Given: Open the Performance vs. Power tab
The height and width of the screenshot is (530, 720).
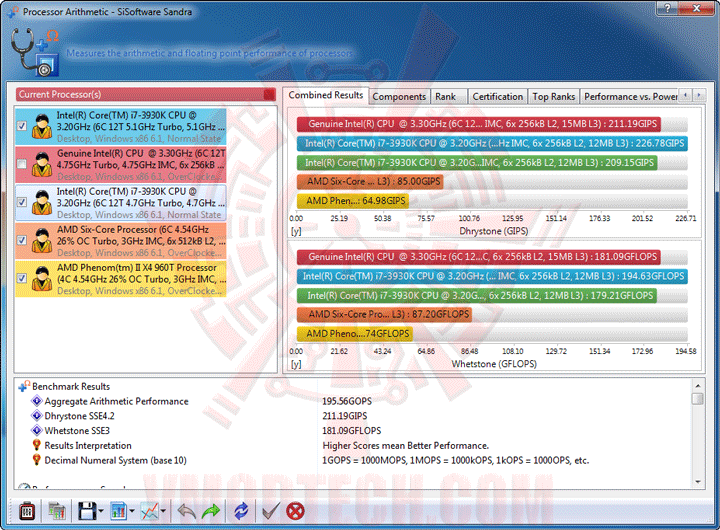Looking at the screenshot, I should click(630, 97).
